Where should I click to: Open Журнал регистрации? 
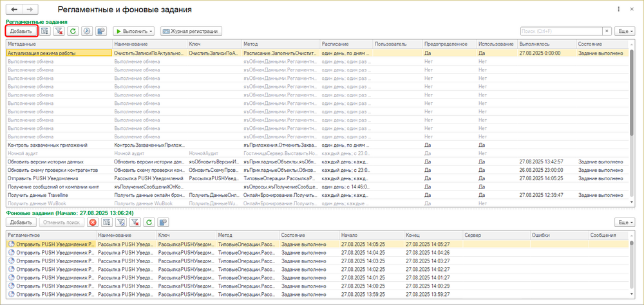click(x=191, y=31)
